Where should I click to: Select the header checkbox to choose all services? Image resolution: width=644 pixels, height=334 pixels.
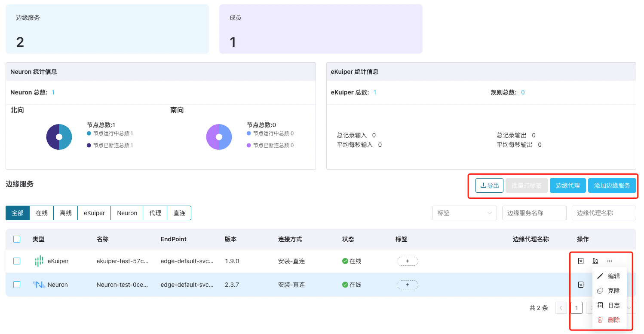point(17,239)
